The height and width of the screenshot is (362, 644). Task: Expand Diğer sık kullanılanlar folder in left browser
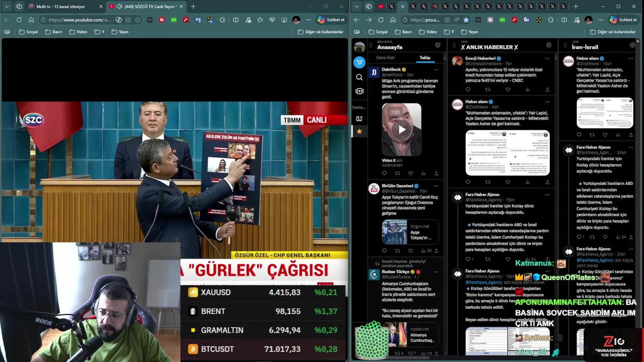(x=320, y=32)
